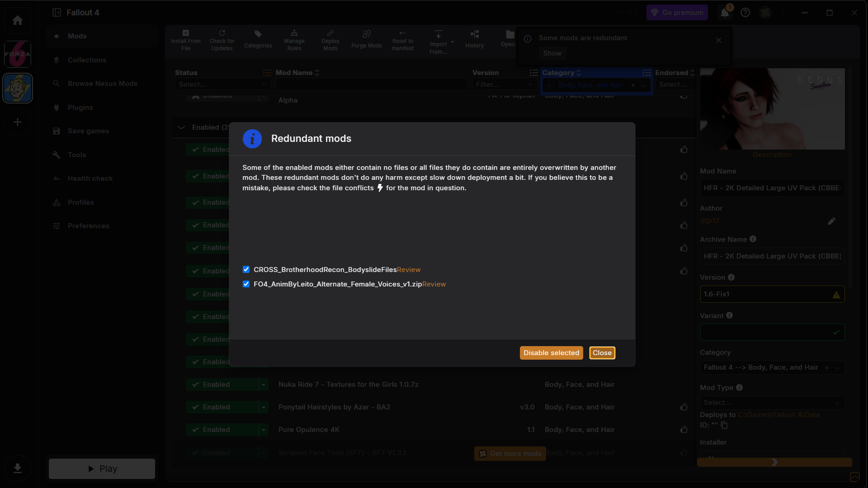Screen dimensions: 868x488
Task: Click the mod preview thumbnail image
Action: (x=772, y=109)
